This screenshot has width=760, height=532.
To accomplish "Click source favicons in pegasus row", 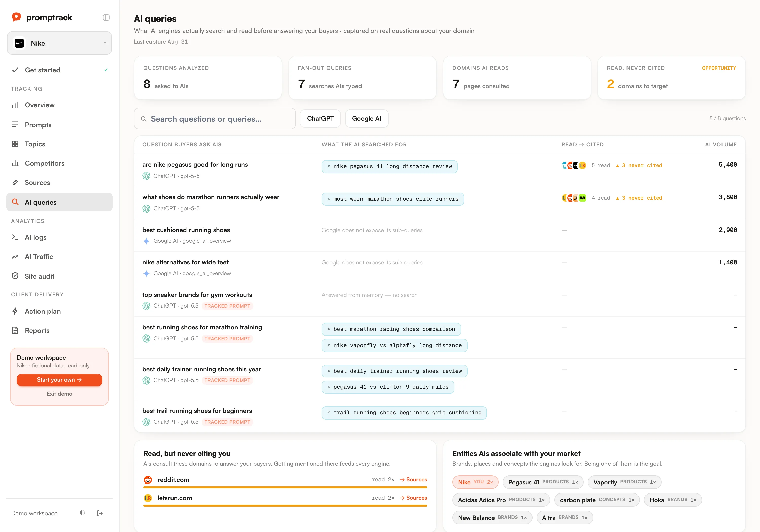I will pos(574,165).
